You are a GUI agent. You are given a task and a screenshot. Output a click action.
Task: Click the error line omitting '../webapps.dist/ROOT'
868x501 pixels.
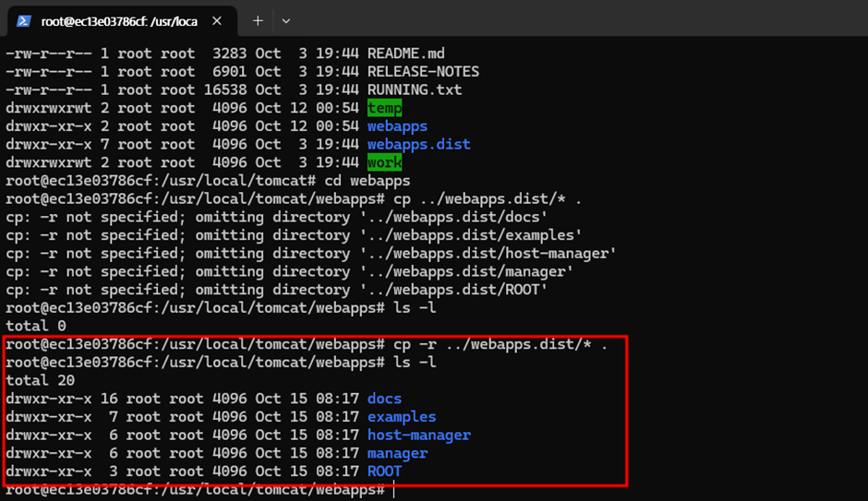tap(276, 290)
